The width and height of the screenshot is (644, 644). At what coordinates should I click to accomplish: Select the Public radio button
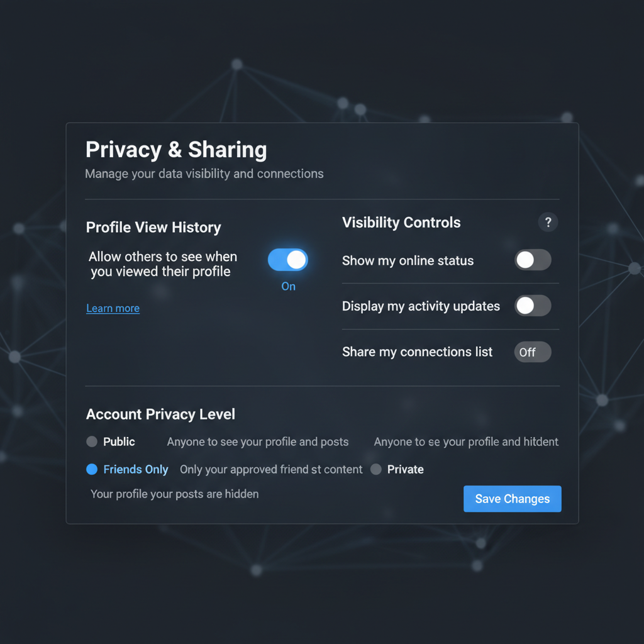pos(92,441)
